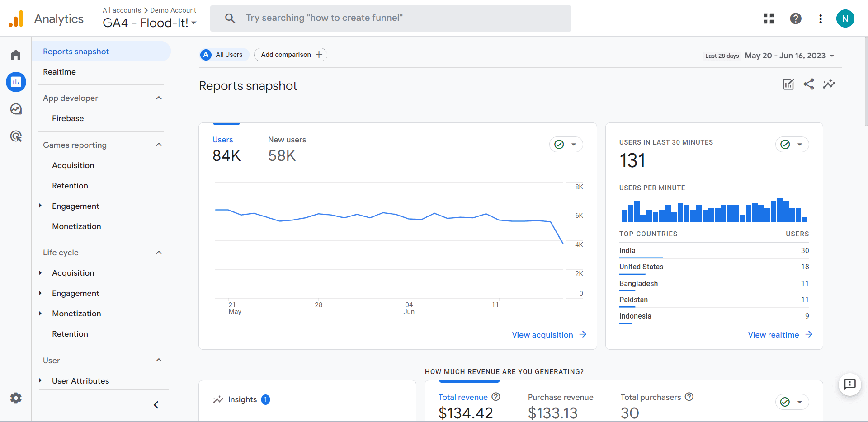868x422 pixels.
Task: Switch to the Realtime report
Action: coord(59,71)
